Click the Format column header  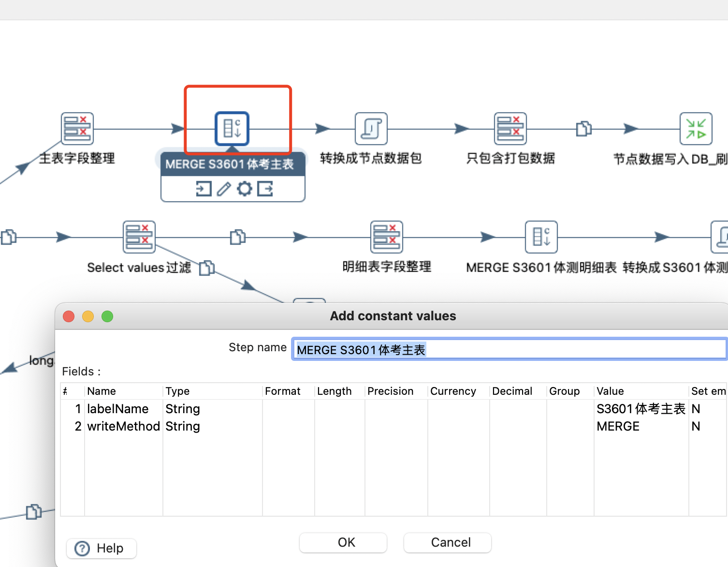tap(289, 391)
